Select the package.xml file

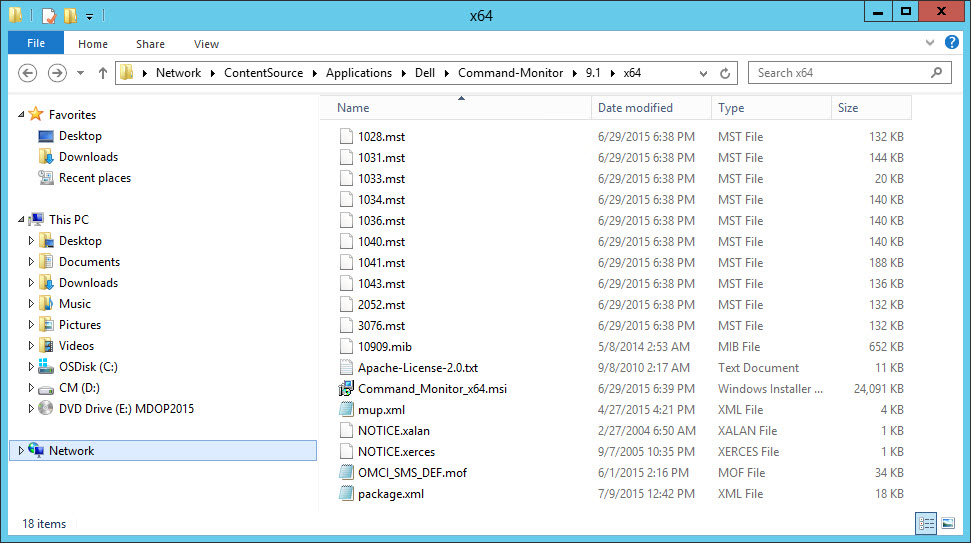click(390, 494)
